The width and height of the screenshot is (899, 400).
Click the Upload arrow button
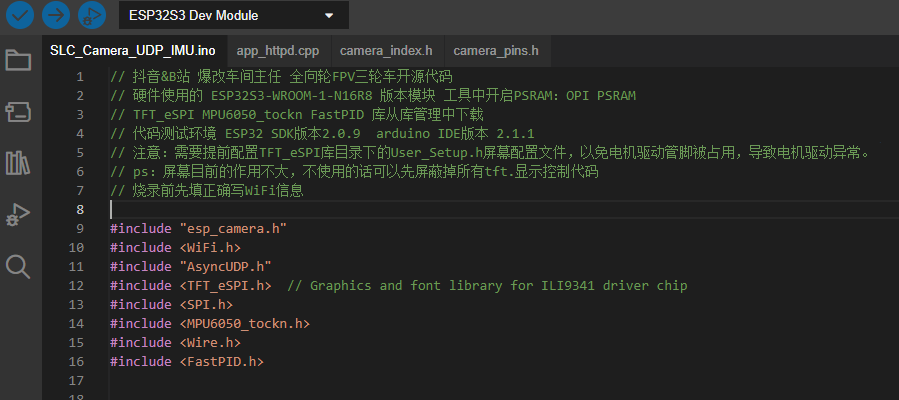(56, 15)
